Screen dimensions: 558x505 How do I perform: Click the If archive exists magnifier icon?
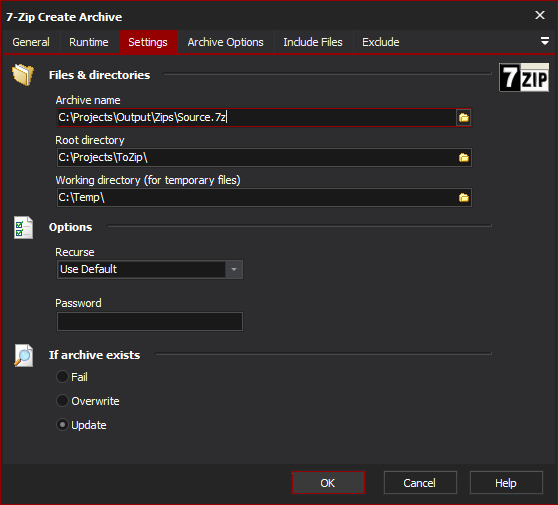[x=23, y=355]
